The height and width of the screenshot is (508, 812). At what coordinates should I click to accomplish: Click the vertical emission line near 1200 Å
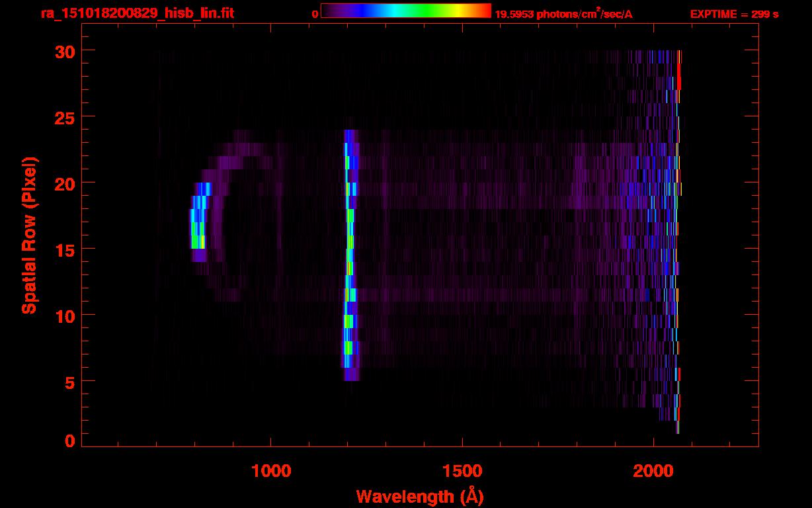click(350, 255)
